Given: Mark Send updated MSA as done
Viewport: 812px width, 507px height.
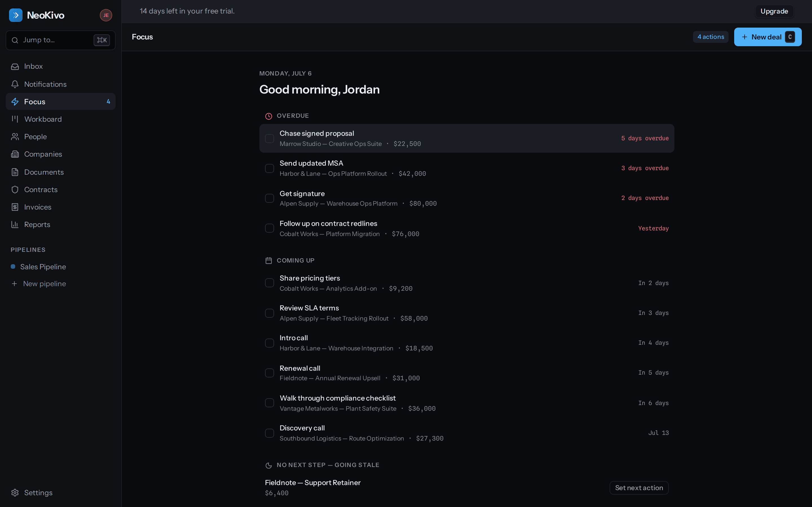Looking at the screenshot, I should tap(270, 168).
